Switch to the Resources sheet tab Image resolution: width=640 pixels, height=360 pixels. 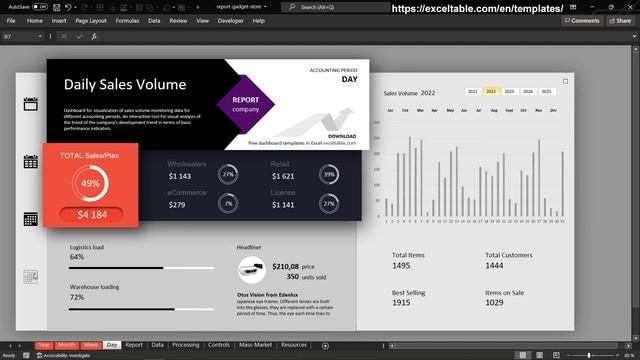tap(293, 345)
